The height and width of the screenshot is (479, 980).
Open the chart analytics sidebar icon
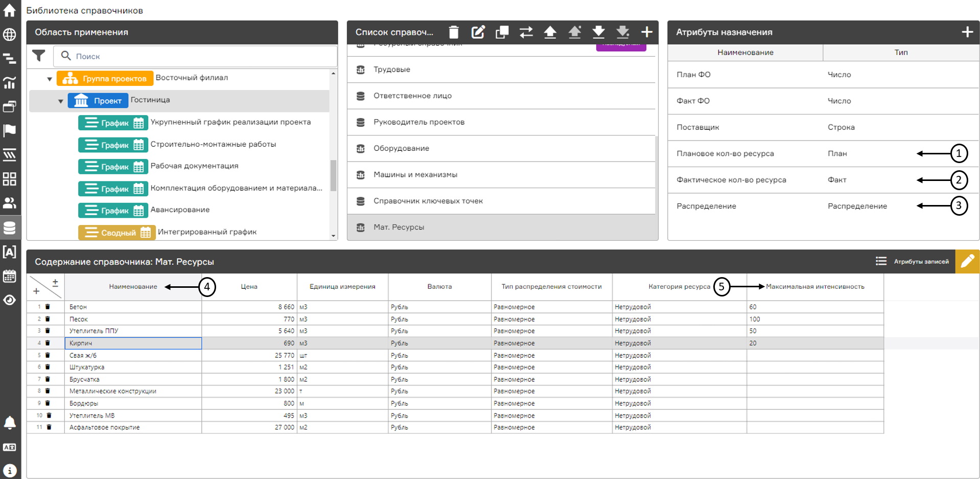[x=10, y=82]
